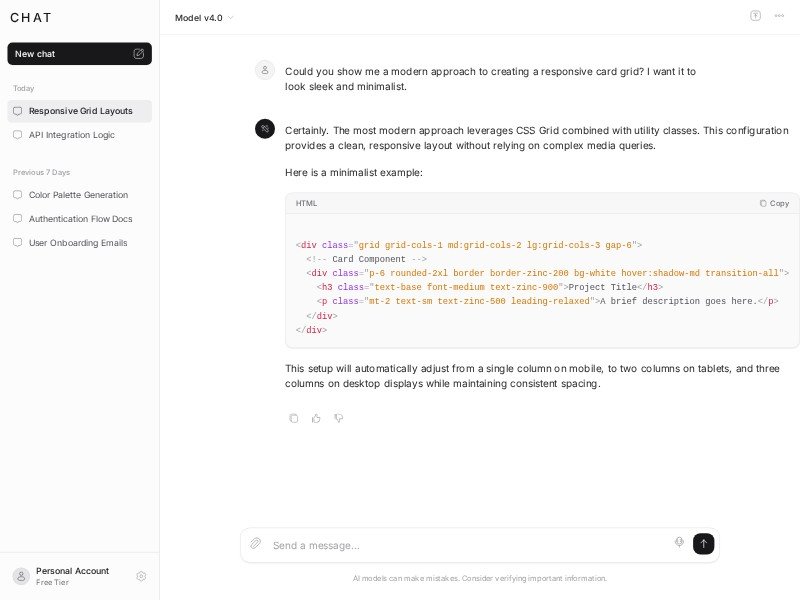
Task: Open Authentication Flow Docs conversation
Action: tap(80, 219)
